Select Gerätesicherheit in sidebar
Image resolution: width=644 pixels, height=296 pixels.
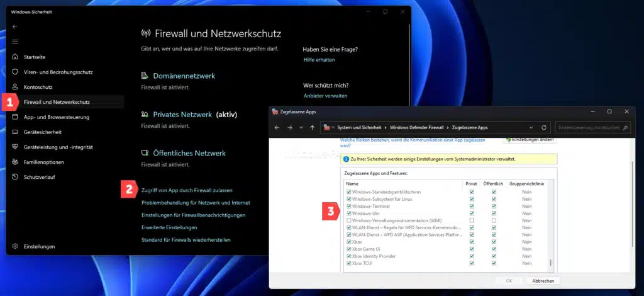[43, 132]
